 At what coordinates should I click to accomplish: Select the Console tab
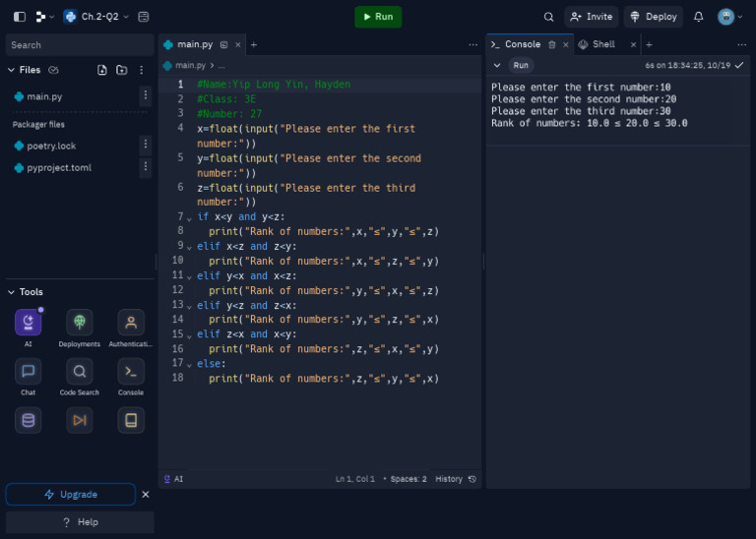point(521,44)
